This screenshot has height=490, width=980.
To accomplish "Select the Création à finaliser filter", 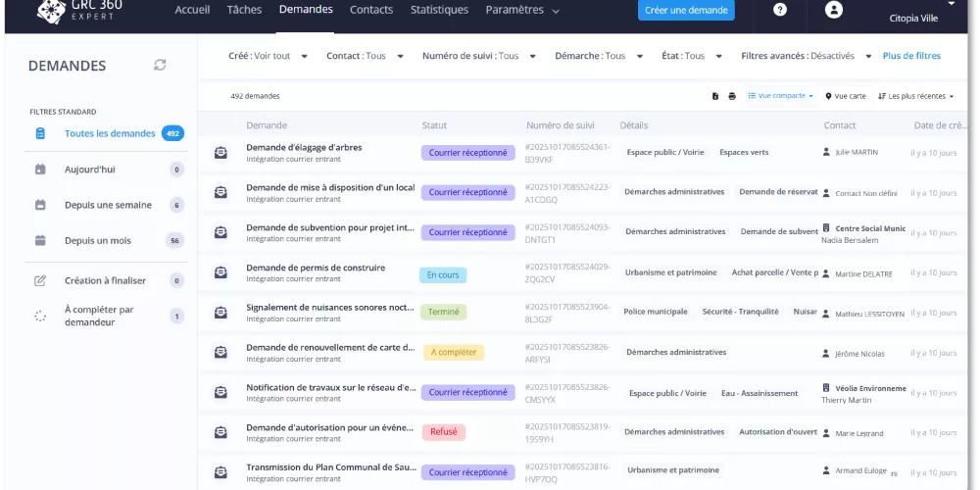I will click(x=105, y=280).
